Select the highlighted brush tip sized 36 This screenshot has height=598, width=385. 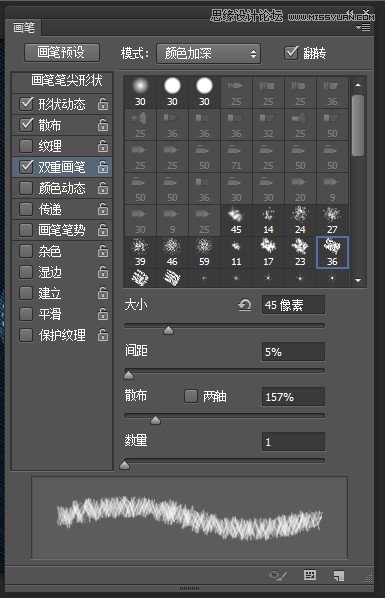(332, 252)
